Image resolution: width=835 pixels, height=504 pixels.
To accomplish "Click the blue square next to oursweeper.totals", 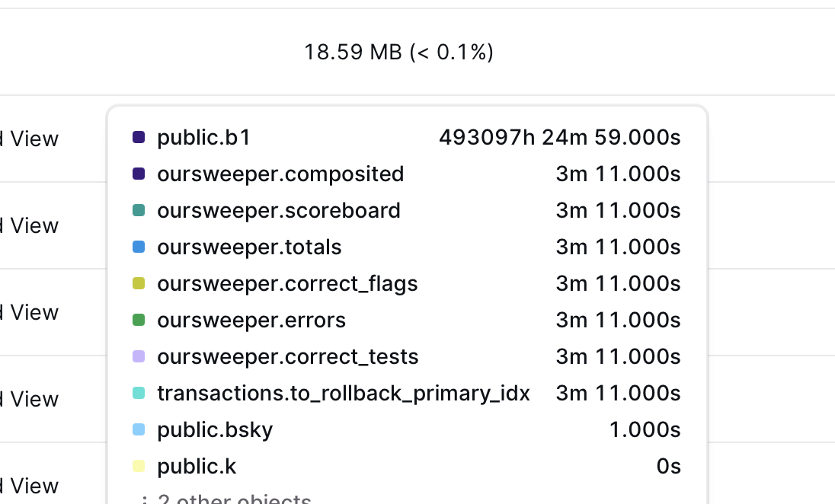I will click(x=139, y=247).
